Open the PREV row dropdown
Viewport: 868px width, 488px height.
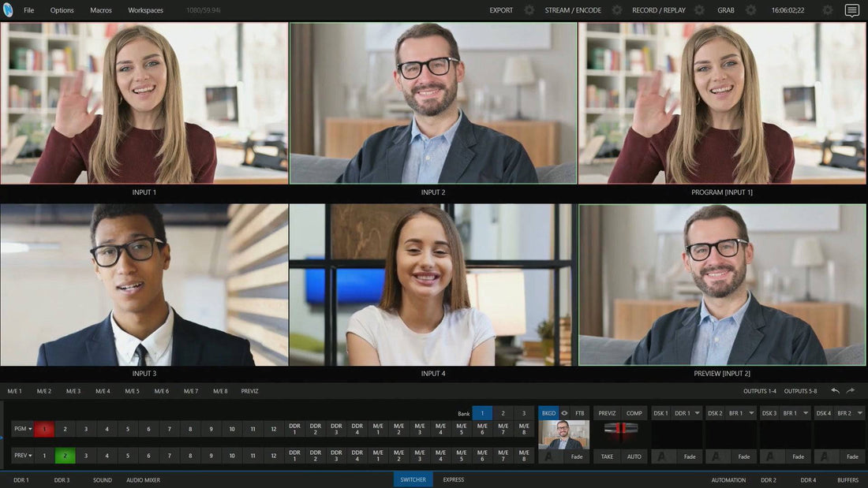click(x=23, y=456)
